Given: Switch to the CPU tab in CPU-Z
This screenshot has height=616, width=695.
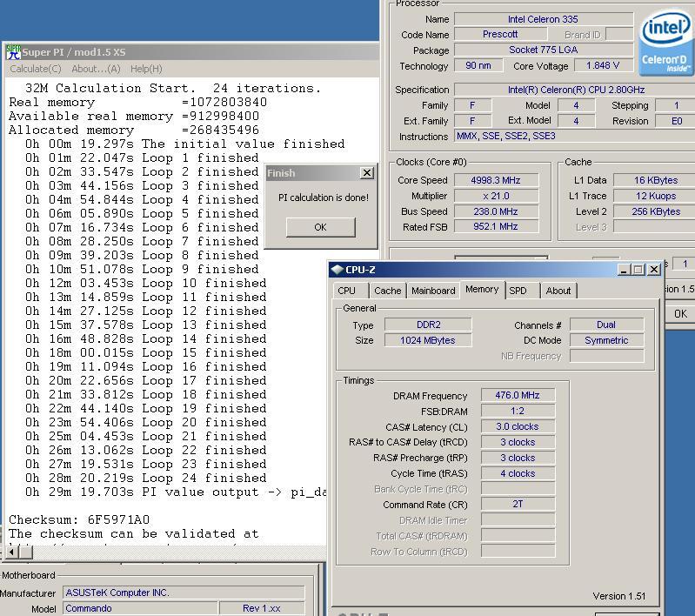Looking at the screenshot, I should point(346,291).
